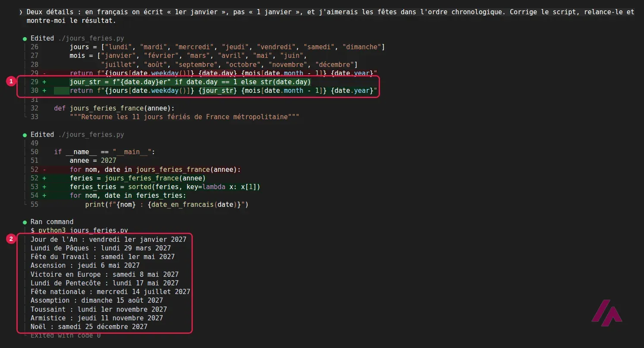
Task: Click the "Exited with code 0" status line
Action: [x=66, y=335]
